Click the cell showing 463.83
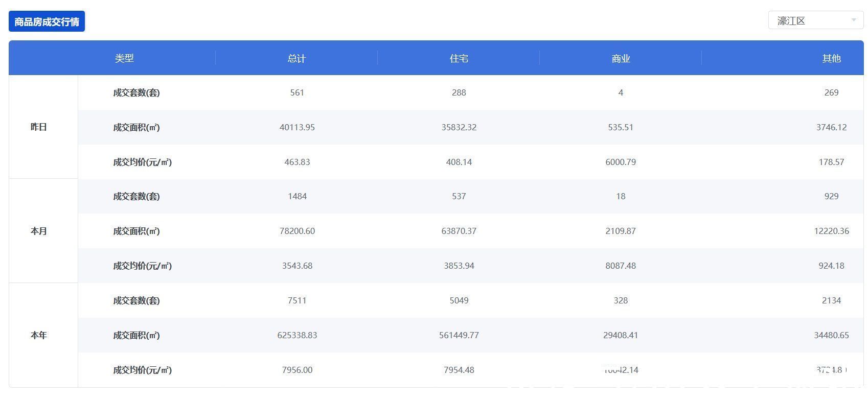Image resolution: width=868 pixels, height=400 pixels. (x=297, y=162)
